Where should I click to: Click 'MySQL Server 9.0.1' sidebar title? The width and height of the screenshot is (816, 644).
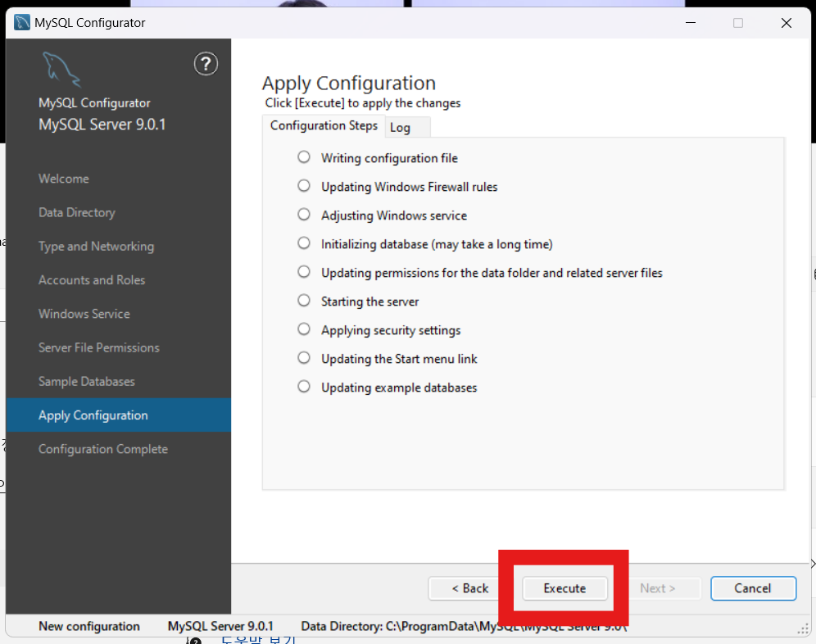click(x=102, y=125)
